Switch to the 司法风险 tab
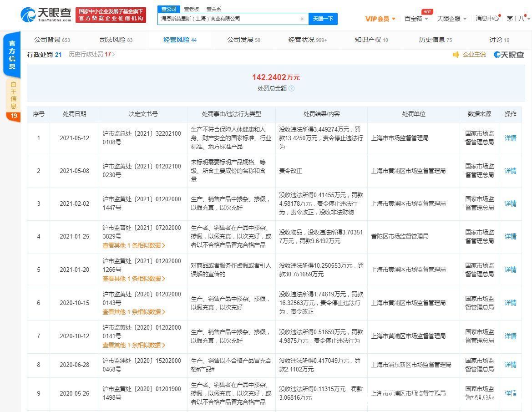532x412 pixels. point(113,40)
